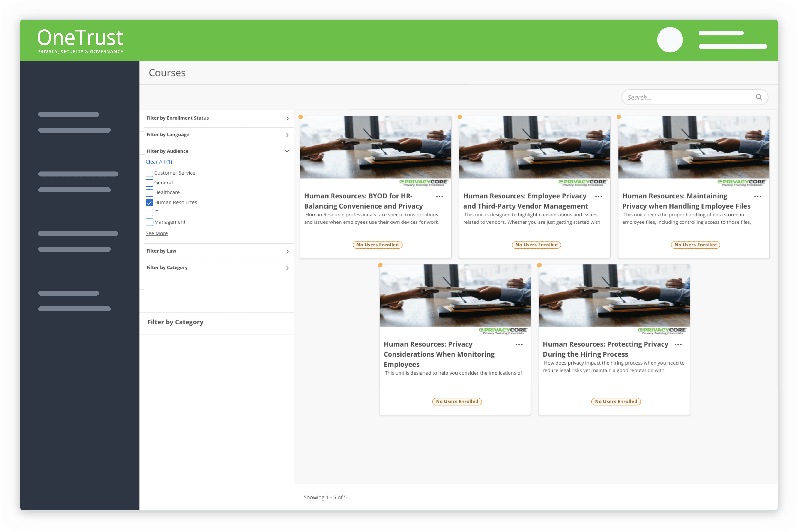Click No Users Enrolled badge on Monitoring Employees course
798x532 pixels.
(x=457, y=401)
